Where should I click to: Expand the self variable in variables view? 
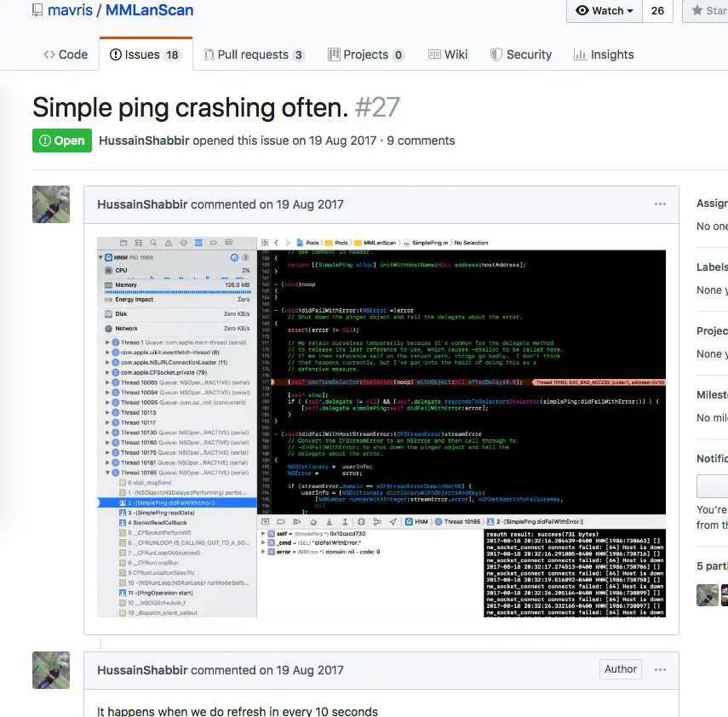coord(263,534)
